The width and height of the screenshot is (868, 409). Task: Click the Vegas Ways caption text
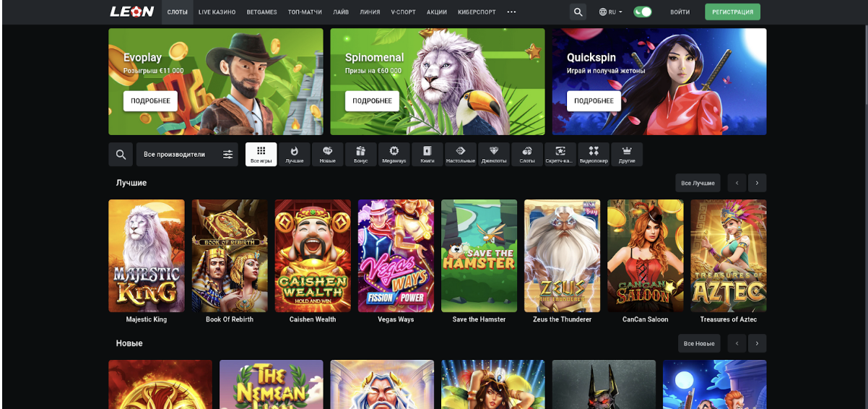[396, 319]
